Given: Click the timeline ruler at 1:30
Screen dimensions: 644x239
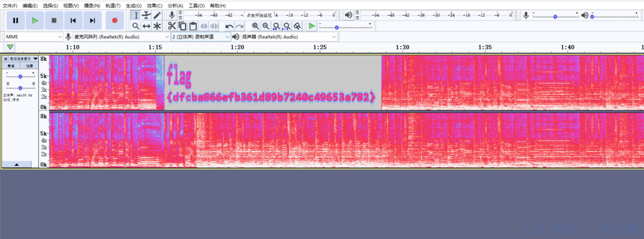Looking at the screenshot, I should point(402,47).
